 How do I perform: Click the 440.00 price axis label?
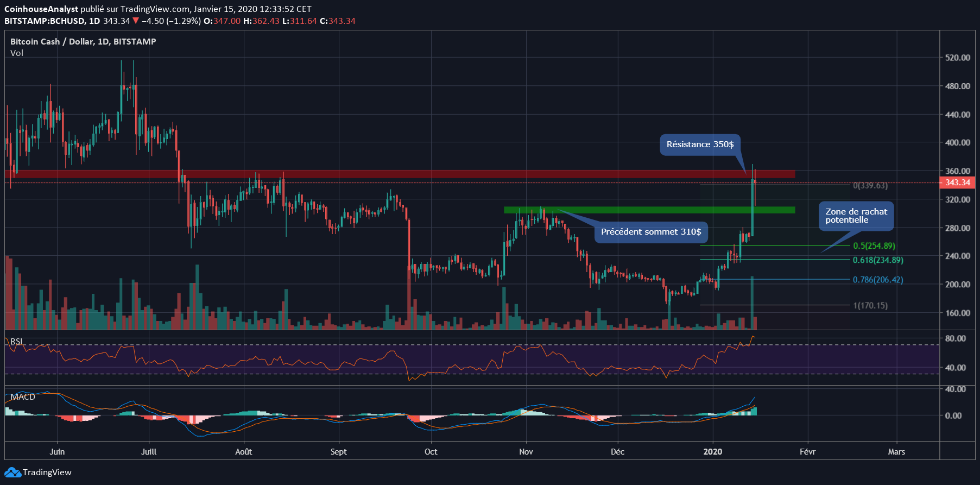tap(958, 115)
